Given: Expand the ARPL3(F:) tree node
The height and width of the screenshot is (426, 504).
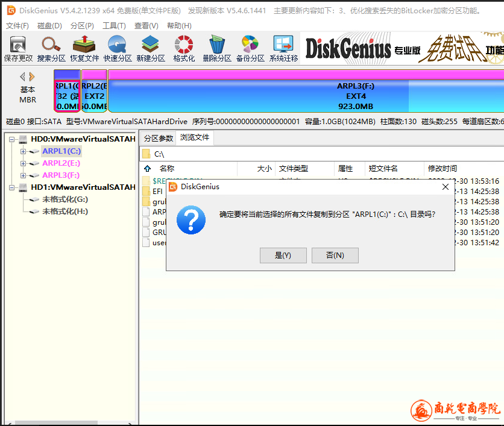Looking at the screenshot, I should pos(23,175).
